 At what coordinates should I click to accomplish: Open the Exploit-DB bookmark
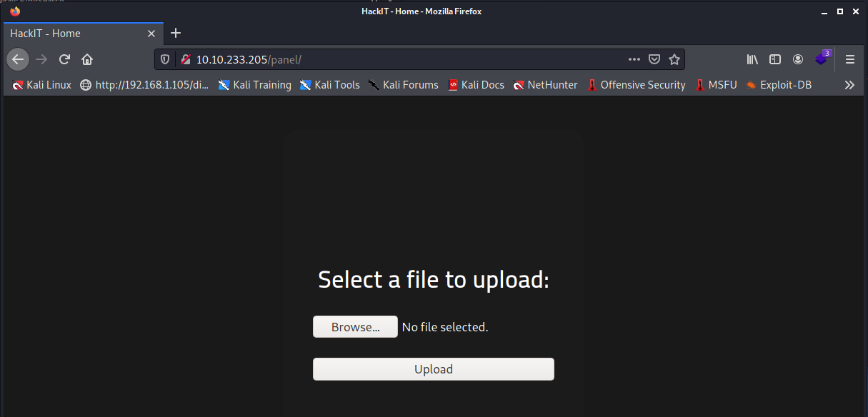779,85
